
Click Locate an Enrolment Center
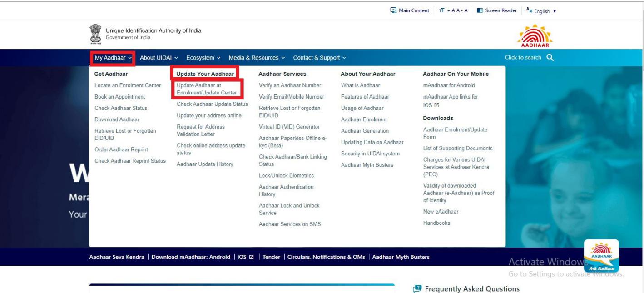(129, 85)
